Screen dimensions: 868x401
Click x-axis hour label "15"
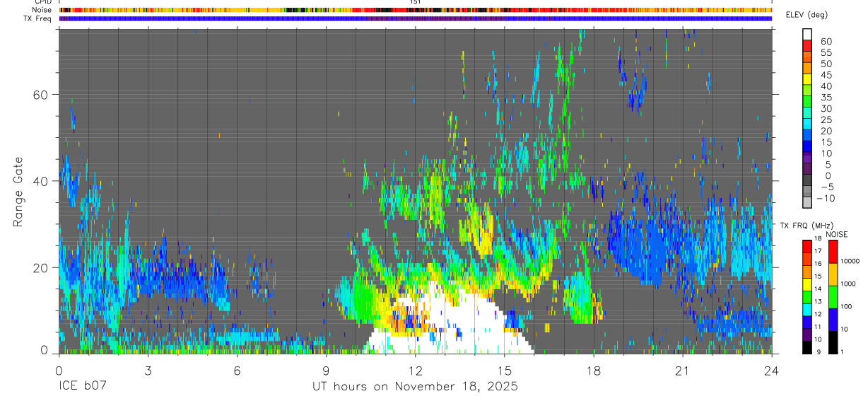pyautogui.click(x=505, y=370)
